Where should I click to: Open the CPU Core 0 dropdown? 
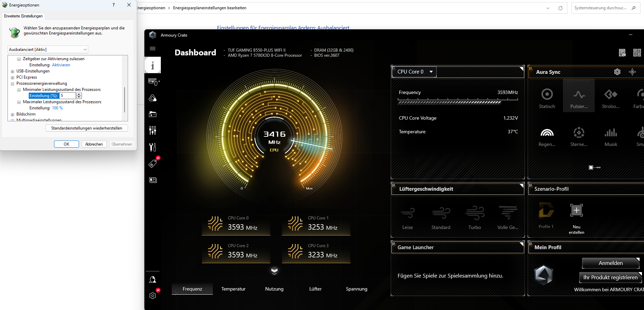[x=414, y=72]
